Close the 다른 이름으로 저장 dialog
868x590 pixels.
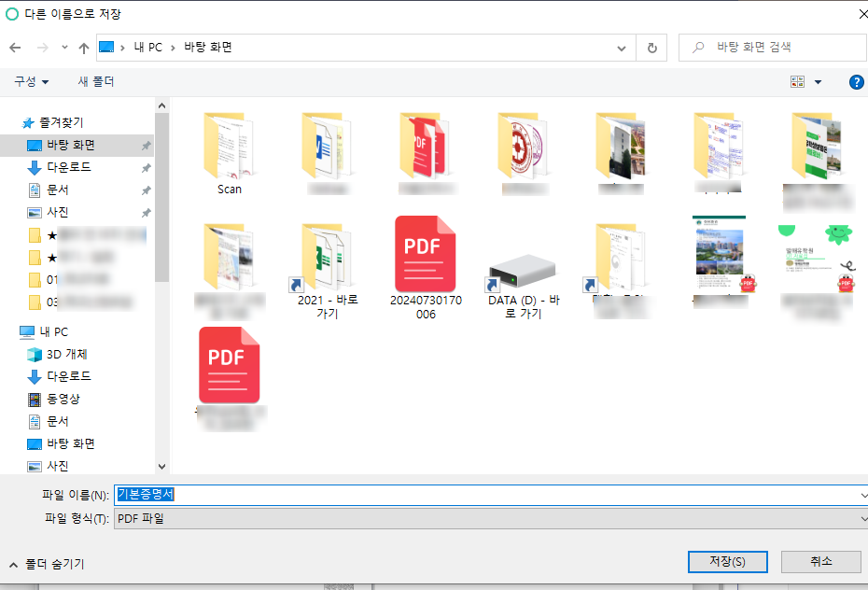tap(862, 14)
